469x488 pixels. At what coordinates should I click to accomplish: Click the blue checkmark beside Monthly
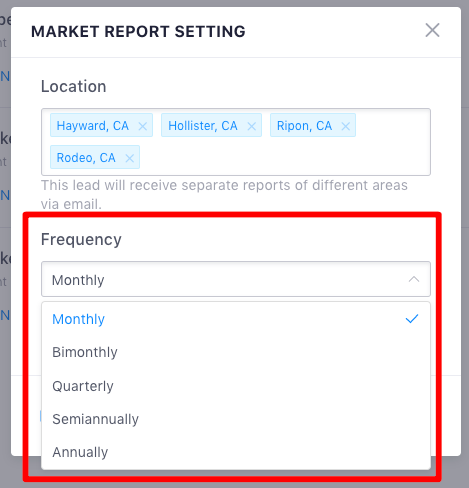tap(412, 319)
